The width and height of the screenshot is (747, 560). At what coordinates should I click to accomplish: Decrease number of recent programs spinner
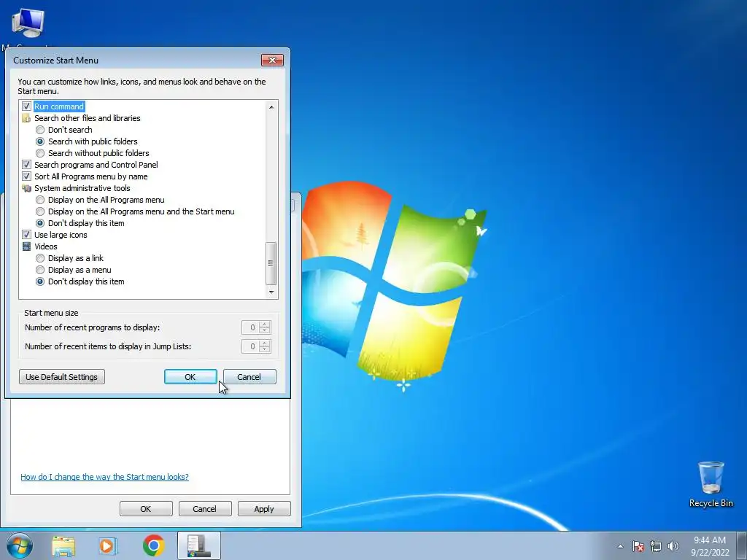click(265, 331)
